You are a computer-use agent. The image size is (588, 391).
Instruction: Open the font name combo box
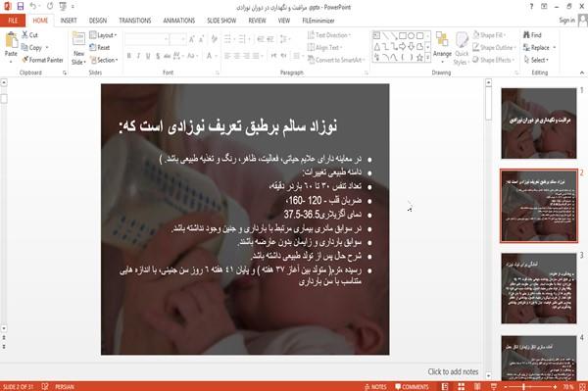pyautogui.click(x=146, y=39)
